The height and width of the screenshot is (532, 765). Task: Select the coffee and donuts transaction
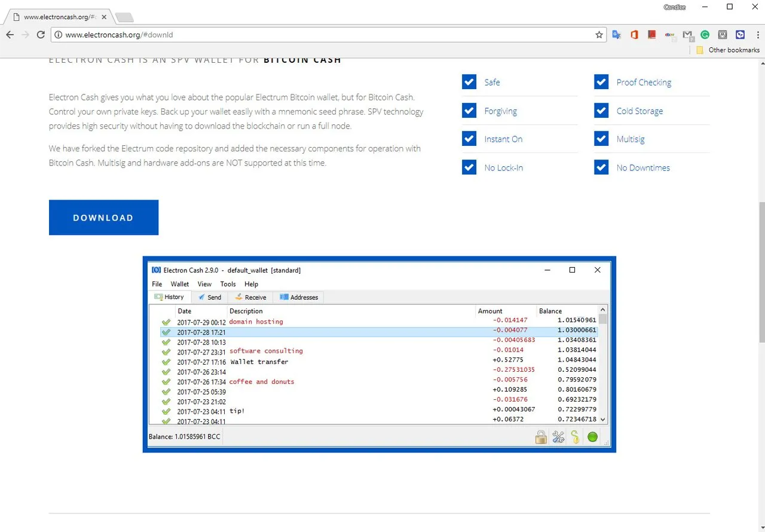379,381
